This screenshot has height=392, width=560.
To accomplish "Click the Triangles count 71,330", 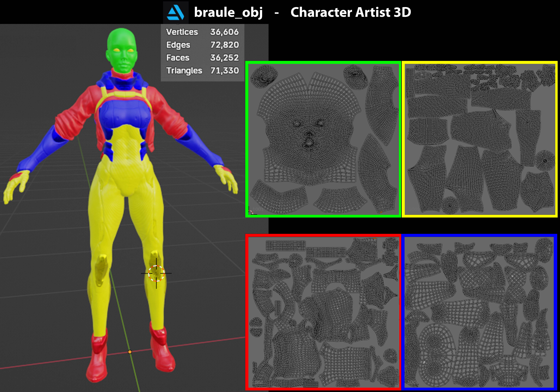I will pos(224,70).
